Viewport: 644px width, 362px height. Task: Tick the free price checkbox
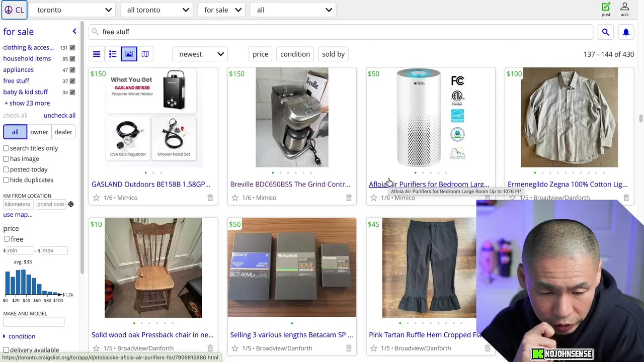tap(7, 239)
